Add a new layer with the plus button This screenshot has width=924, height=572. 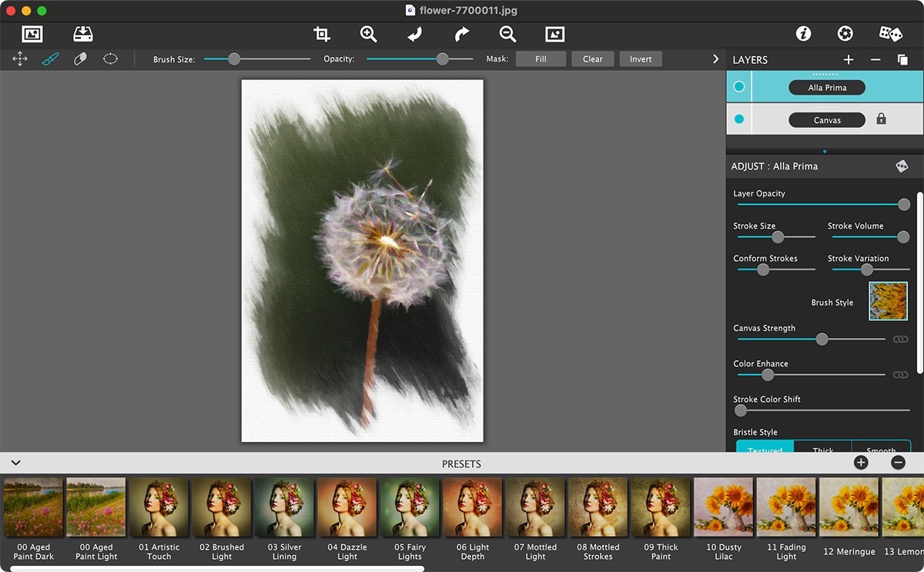click(848, 59)
